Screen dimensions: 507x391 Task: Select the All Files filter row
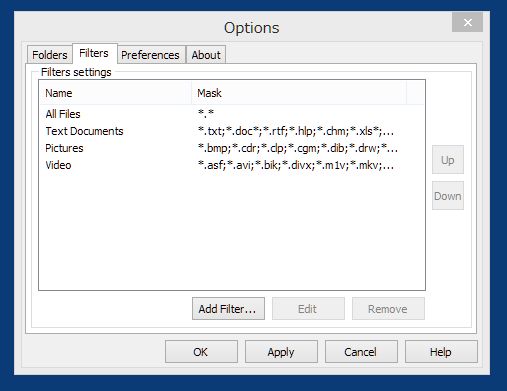(232, 114)
